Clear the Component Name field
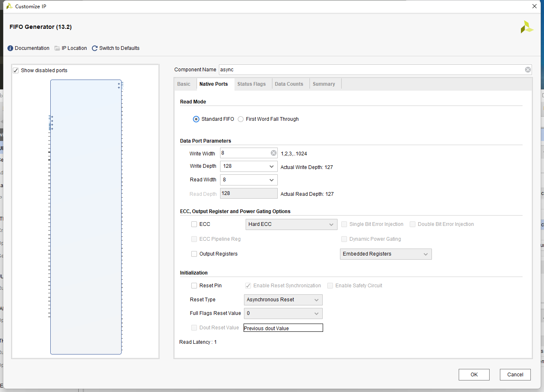 [x=528, y=70]
